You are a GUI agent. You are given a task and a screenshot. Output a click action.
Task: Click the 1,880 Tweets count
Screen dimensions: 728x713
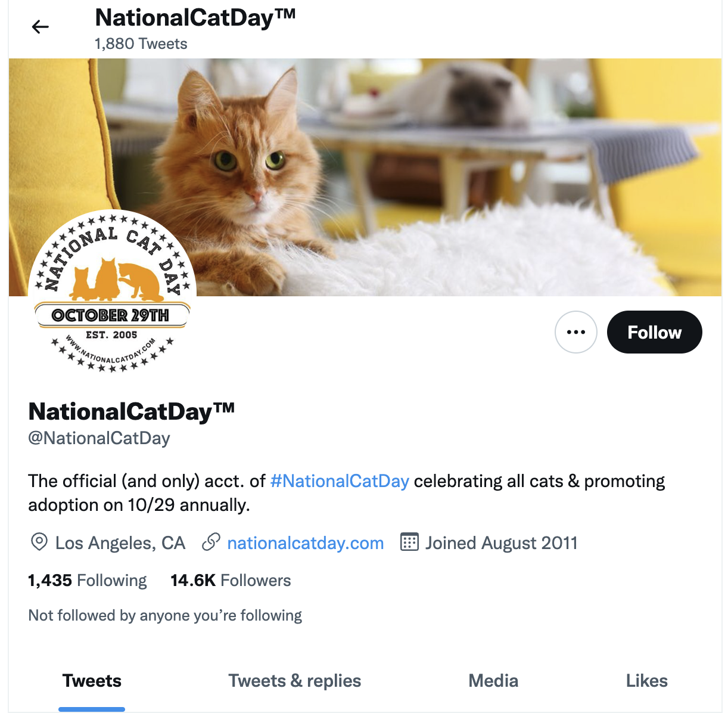pos(140,43)
